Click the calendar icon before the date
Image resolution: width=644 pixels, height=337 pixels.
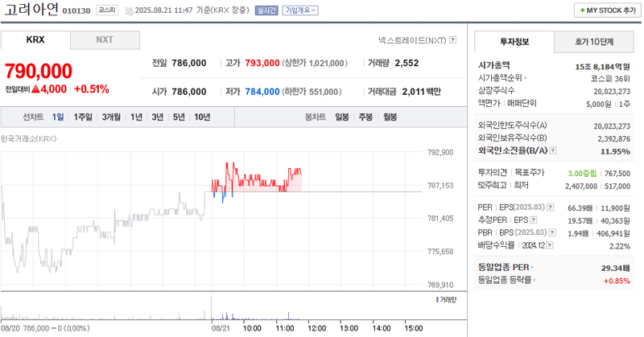tap(129, 10)
